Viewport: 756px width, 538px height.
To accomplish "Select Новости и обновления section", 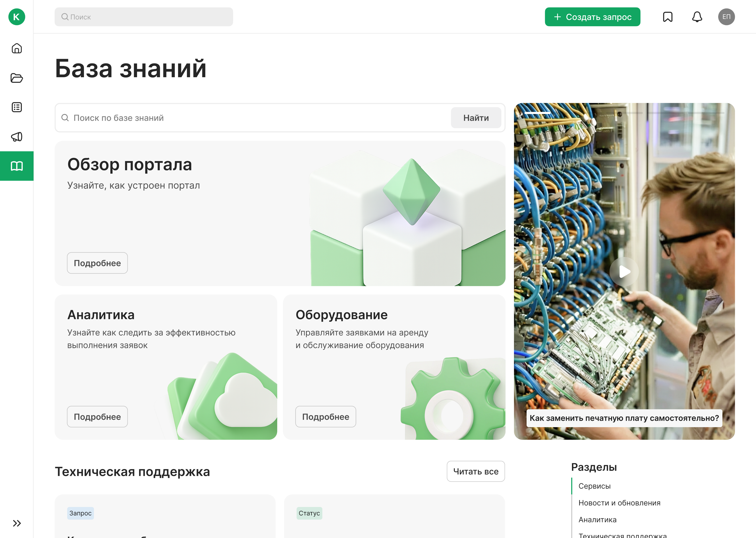I will tap(619, 503).
